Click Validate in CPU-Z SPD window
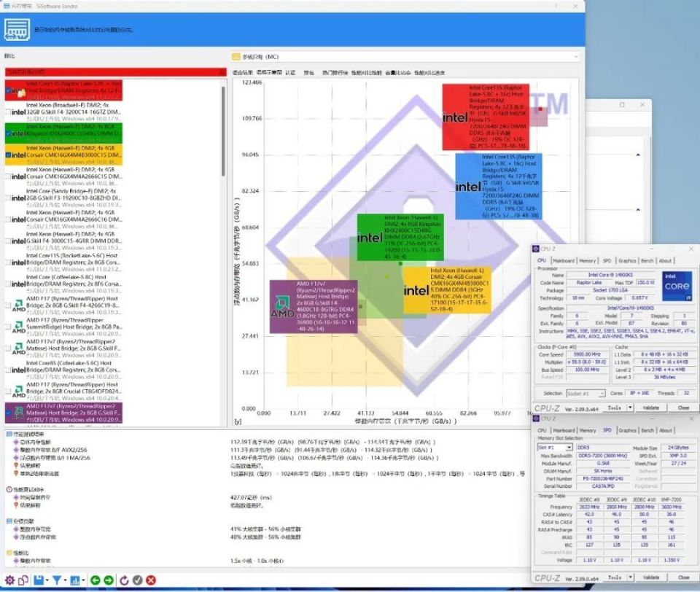Viewport: 700px width, 592px height. click(x=651, y=577)
